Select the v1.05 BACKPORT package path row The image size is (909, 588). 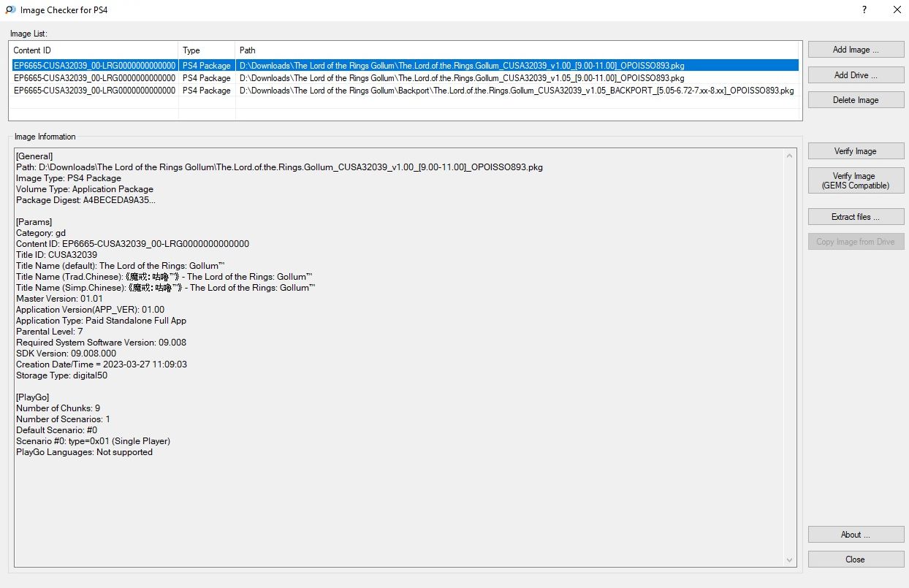click(517, 91)
